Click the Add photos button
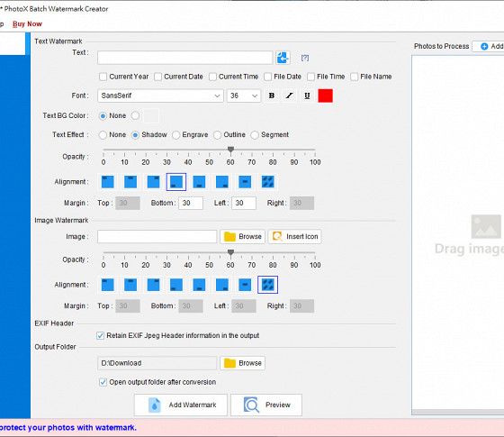The height and width of the screenshot is (437, 504). click(x=489, y=46)
